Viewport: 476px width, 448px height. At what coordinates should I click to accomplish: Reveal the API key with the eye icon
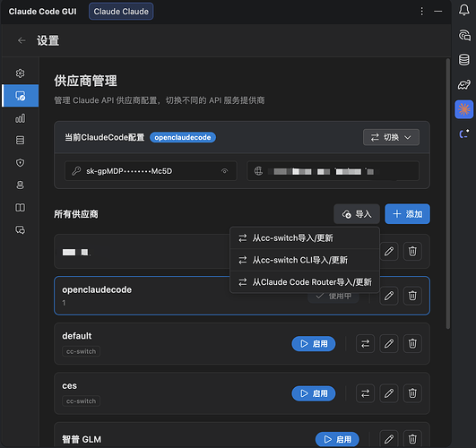tap(224, 171)
